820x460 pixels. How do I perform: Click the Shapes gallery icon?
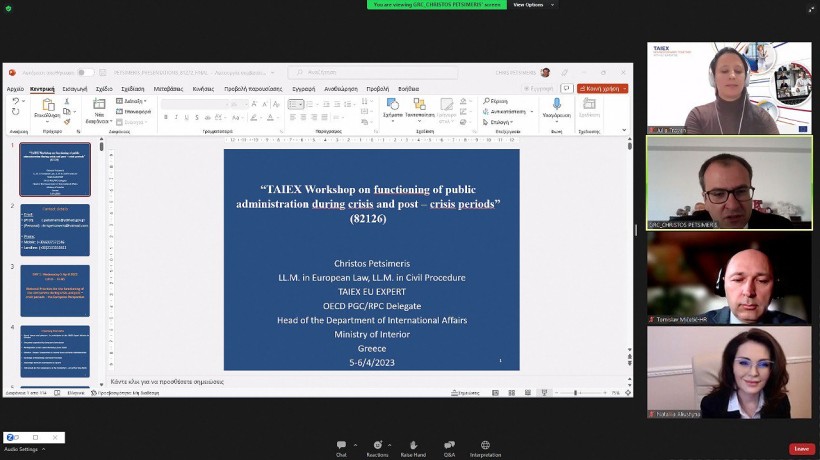tap(392, 104)
